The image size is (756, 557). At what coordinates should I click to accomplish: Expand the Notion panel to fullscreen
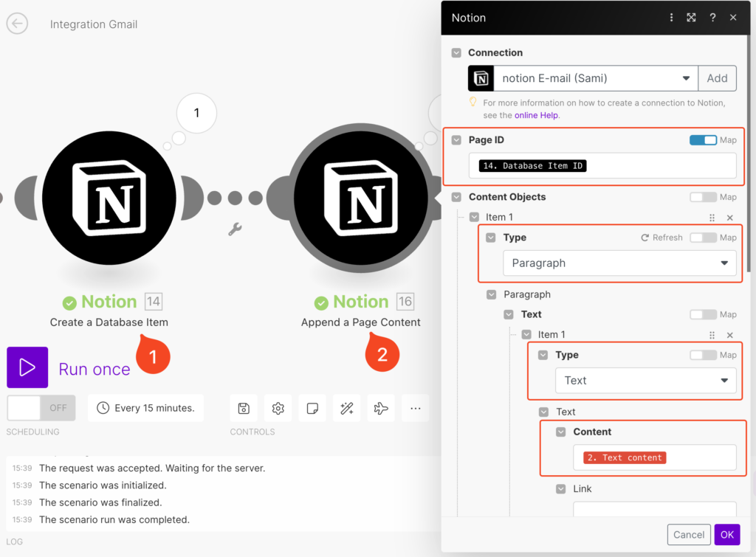(691, 18)
